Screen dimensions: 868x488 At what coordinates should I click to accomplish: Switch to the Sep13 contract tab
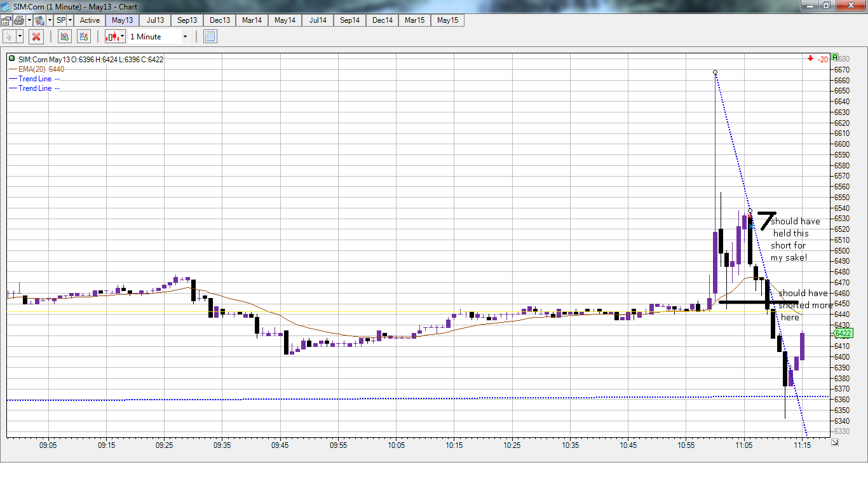pyautogui.click(x=187, y=20)
